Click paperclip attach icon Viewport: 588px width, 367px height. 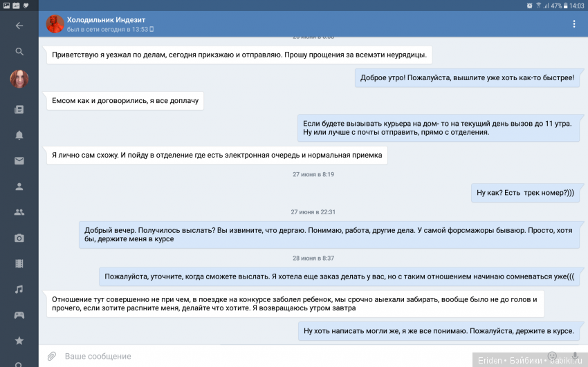coord(51,356)
